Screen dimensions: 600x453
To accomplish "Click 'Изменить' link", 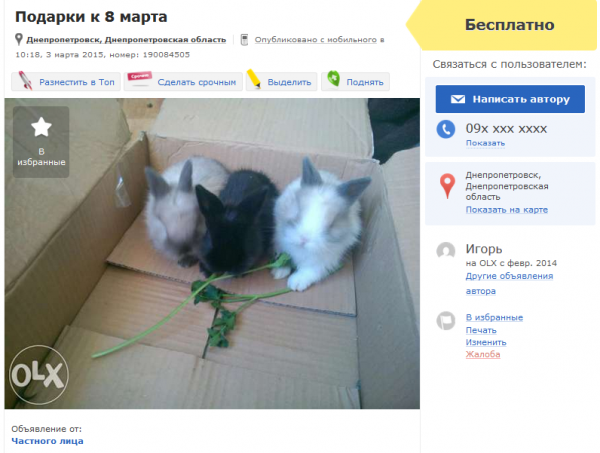I will coord(486,342).
